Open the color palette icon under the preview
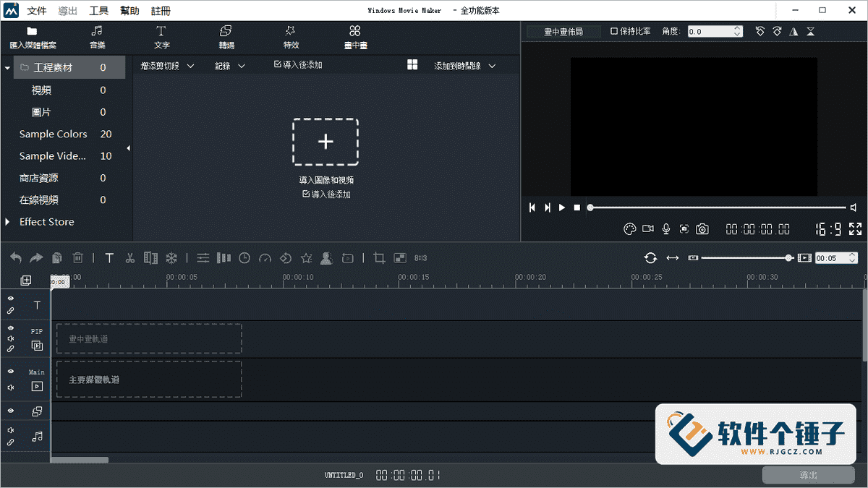 [x=629, y=228]
